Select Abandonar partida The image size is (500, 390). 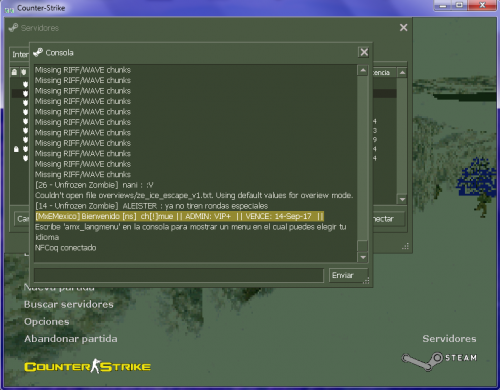point(71,339)
